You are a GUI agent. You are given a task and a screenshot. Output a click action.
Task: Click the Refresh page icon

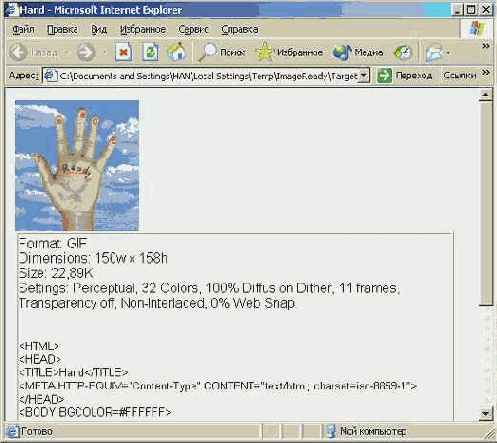coord(150,52)
